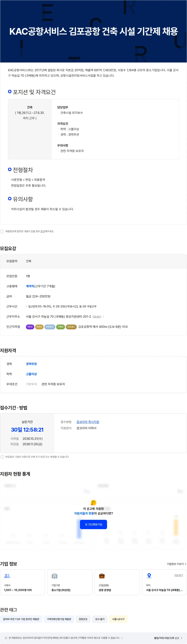The width and height of the screenshot is (187, 644).
Task: Select the 현장보조 tag
Action: (x=83, y=619)
